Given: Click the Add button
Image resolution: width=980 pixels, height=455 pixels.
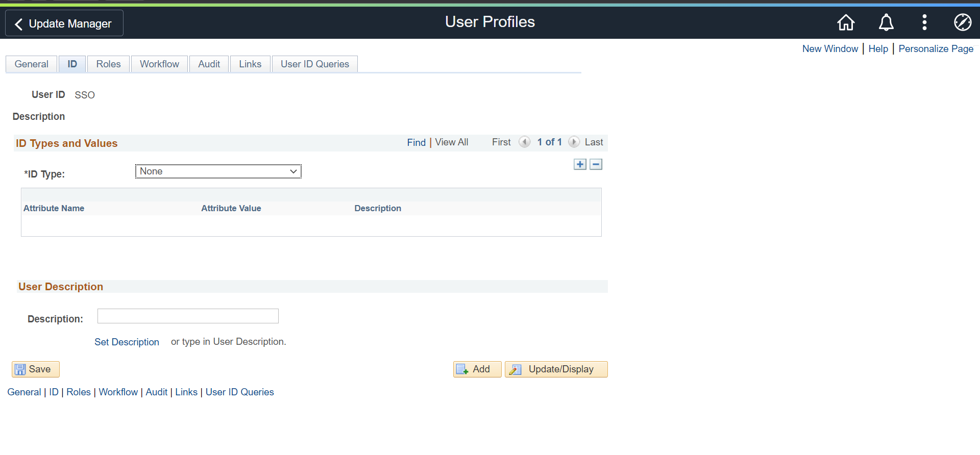Looking at the screenshot, I should point(477,369).
